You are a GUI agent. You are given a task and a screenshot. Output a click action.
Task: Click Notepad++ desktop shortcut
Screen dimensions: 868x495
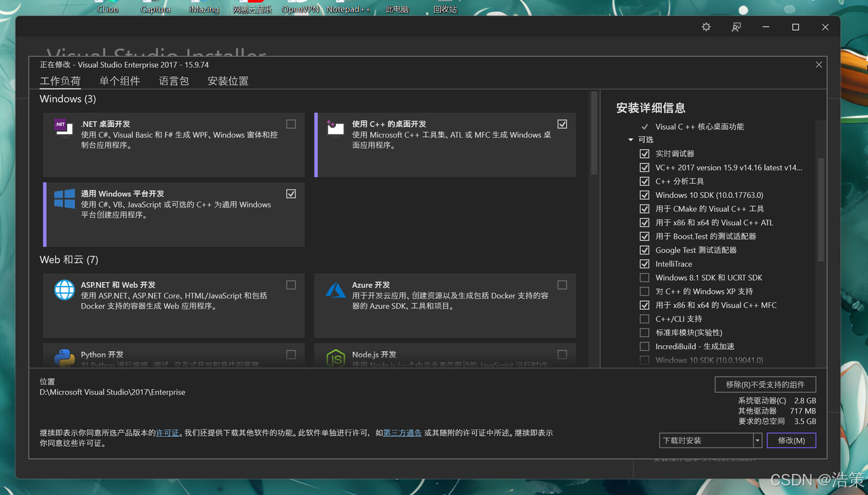coord(348,7)
